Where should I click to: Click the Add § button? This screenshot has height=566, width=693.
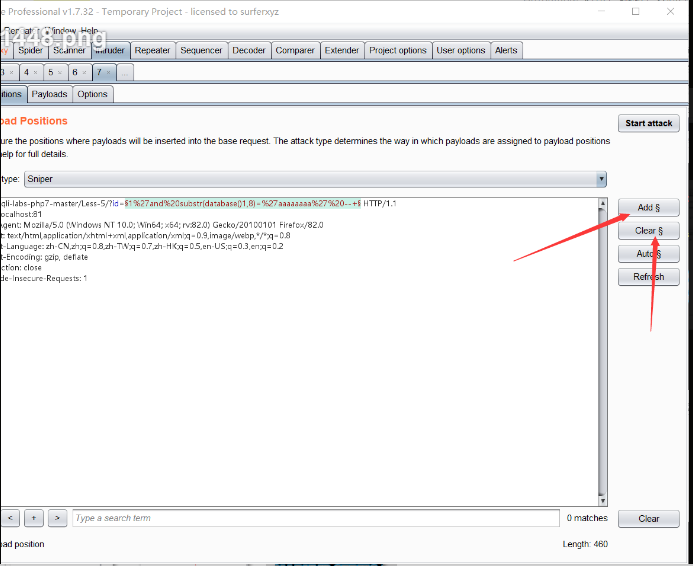pyautogui.click(x=648, y=208)
